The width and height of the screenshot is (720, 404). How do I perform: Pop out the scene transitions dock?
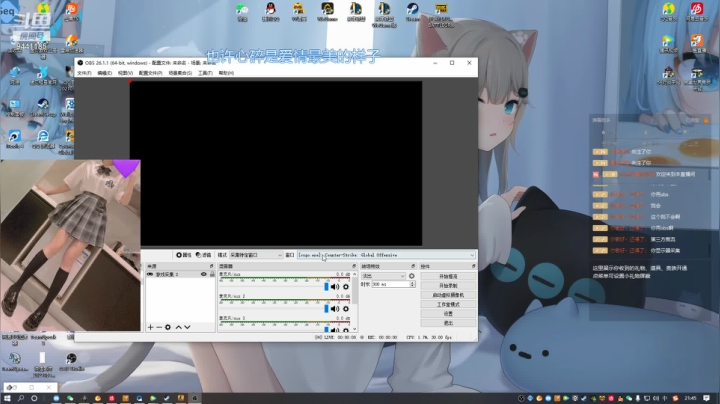click(x=413, y=266)
